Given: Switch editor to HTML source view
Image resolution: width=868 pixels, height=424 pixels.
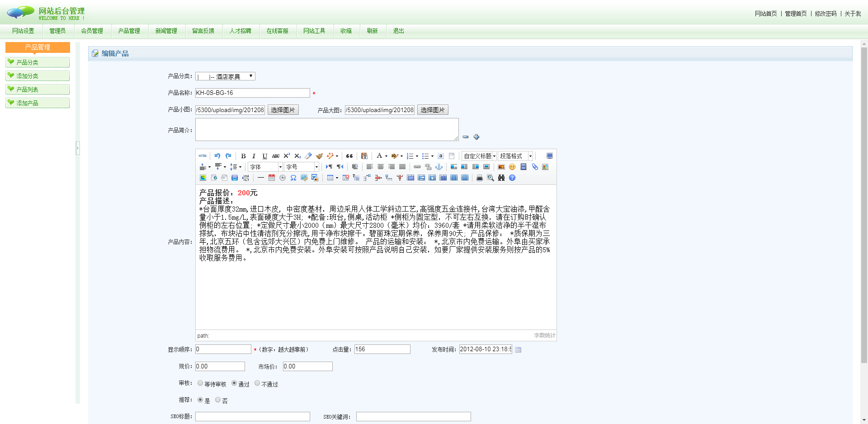Looking at the screenshot, I should pos(203,156).
